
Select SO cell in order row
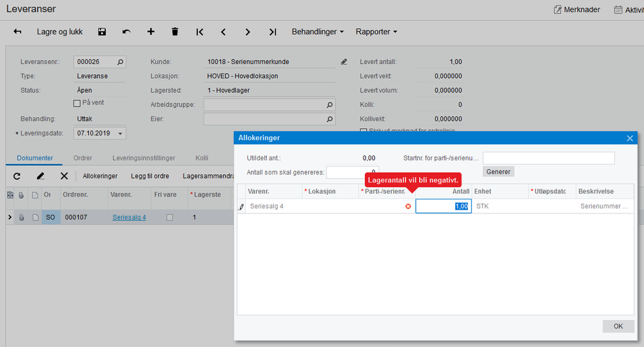tap(50, 217)
